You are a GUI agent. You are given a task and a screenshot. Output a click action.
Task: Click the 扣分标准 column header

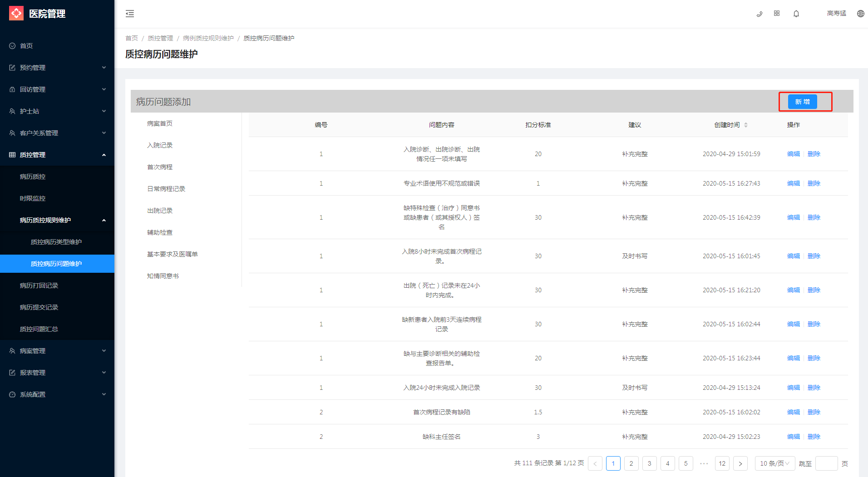(x=538, y=125)
